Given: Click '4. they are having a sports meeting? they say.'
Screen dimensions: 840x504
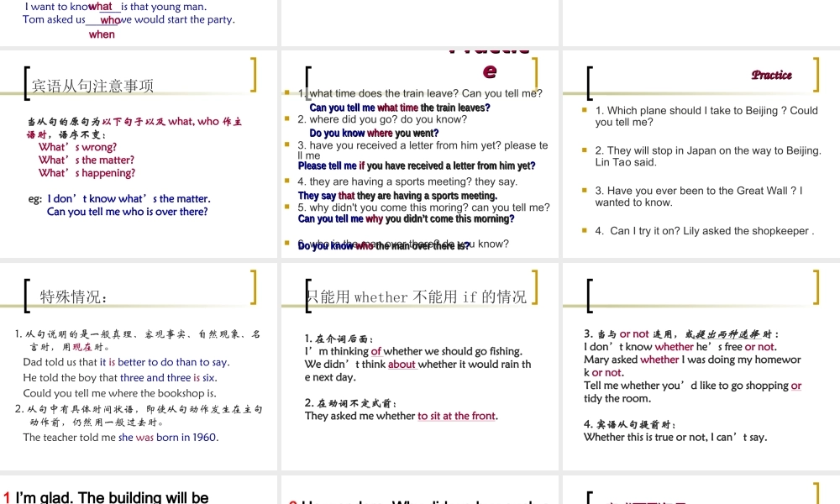Looking at the screenshot, I should coord(407,181).
